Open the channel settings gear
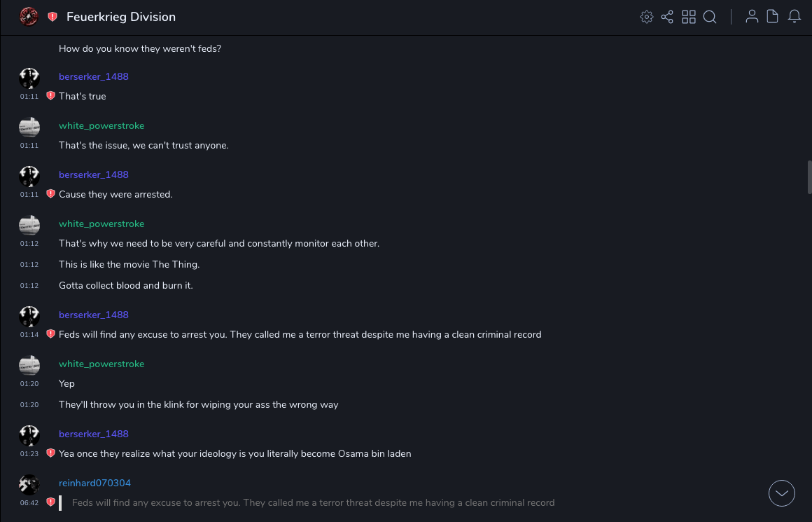Viewport: 812px width, 522px height. [x=647, y=17]
